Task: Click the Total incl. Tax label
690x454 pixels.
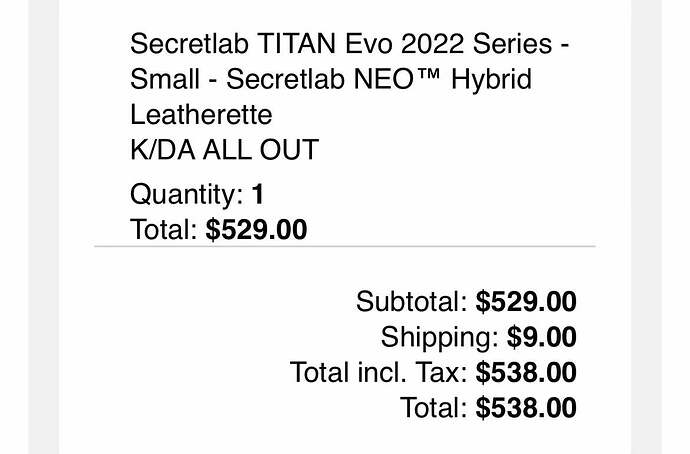Action: pyautogui.click(x=378, y=372)
